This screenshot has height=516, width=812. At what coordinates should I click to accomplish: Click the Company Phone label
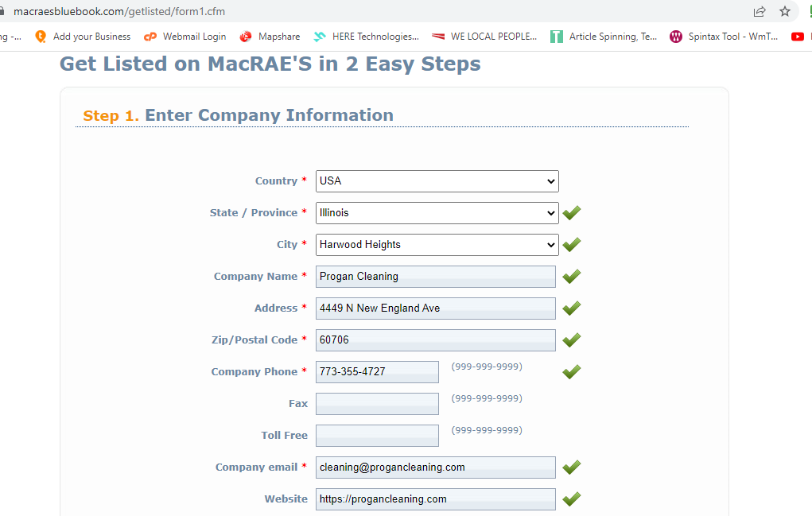[254, 371]
